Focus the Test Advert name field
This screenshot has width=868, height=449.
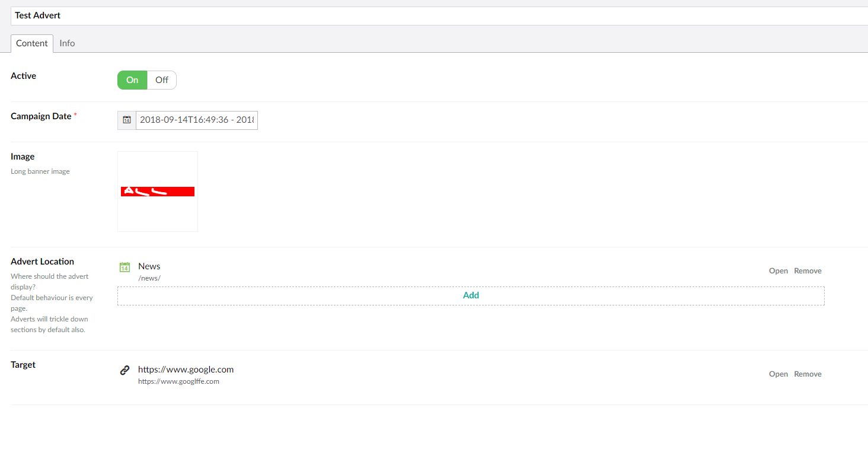(439, 16)
